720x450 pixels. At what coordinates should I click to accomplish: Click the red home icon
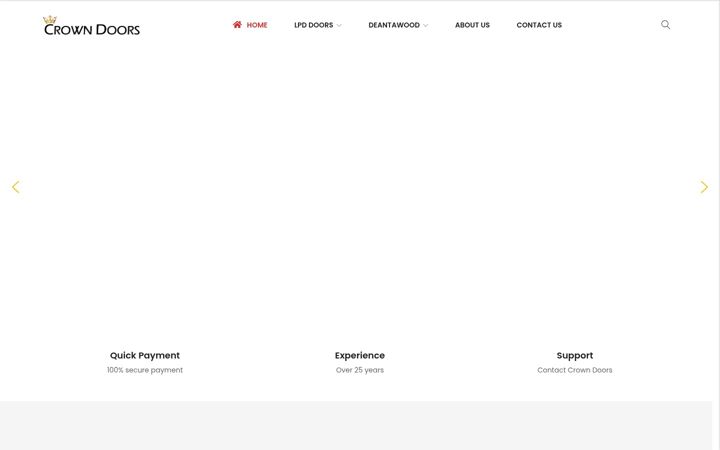click(237, 25)
